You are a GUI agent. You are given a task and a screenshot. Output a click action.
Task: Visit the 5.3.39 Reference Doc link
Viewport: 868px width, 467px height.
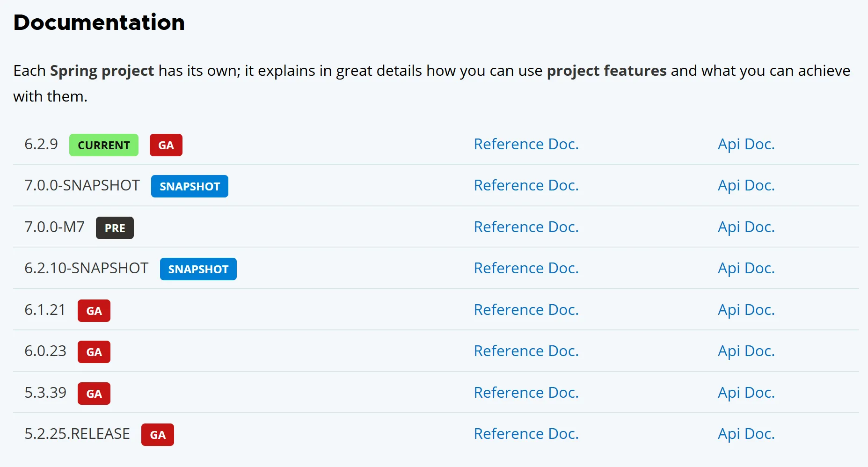[526, 393]
